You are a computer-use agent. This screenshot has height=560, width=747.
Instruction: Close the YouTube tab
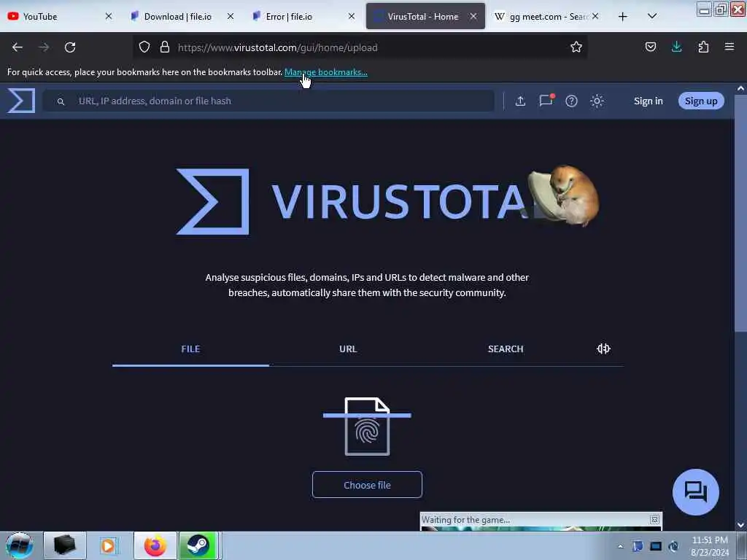tap(109, 16)
